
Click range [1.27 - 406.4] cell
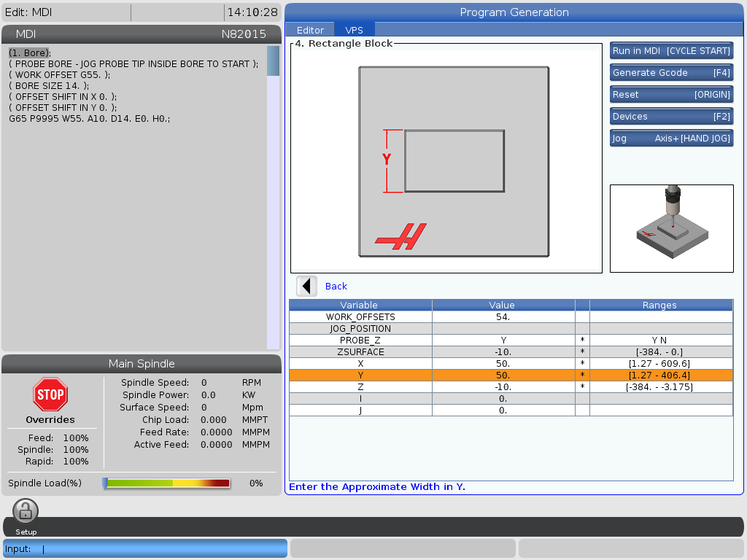click(x=659, y=376)
